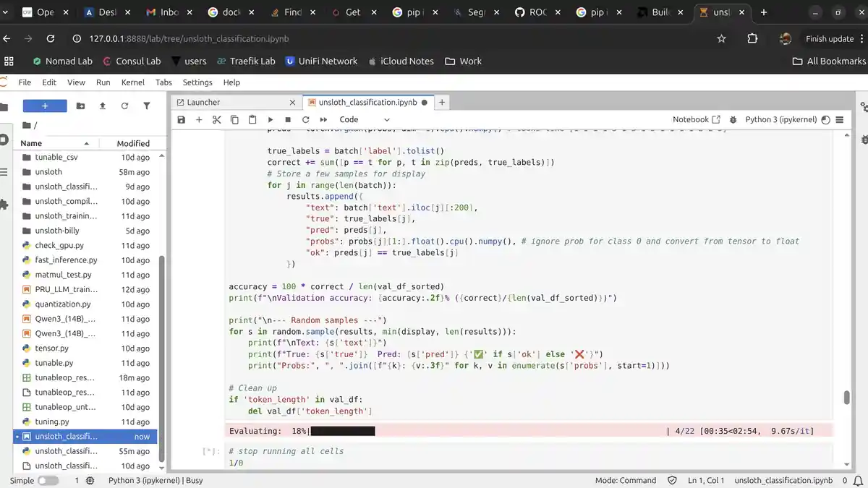
Task: Run the selected cell with play icon
Action: click(270, 119)
